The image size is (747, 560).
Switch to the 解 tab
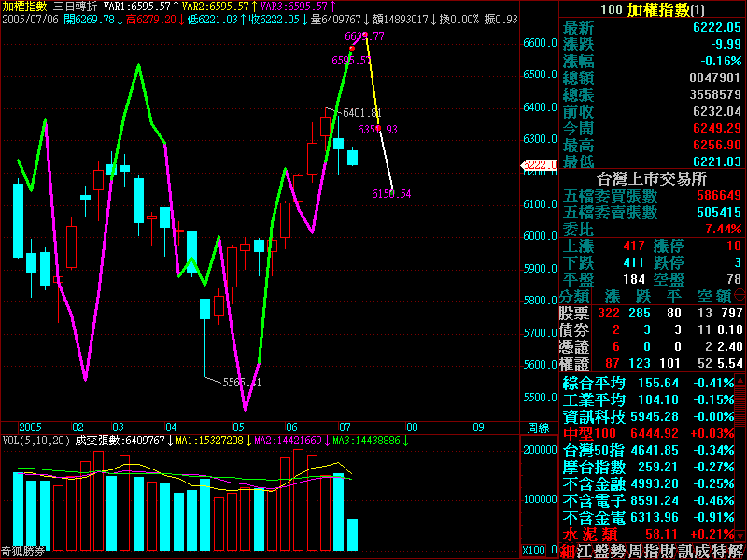pos(737,552)
